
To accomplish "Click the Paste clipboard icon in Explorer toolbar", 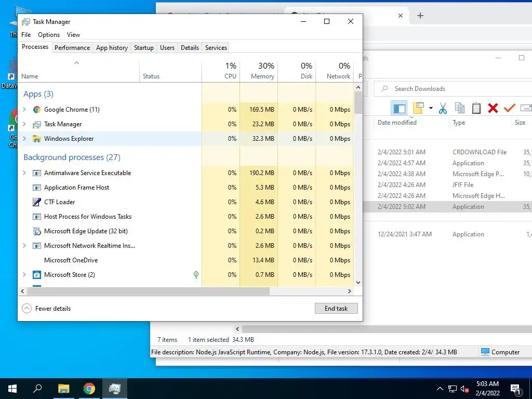I will [476, 108].
